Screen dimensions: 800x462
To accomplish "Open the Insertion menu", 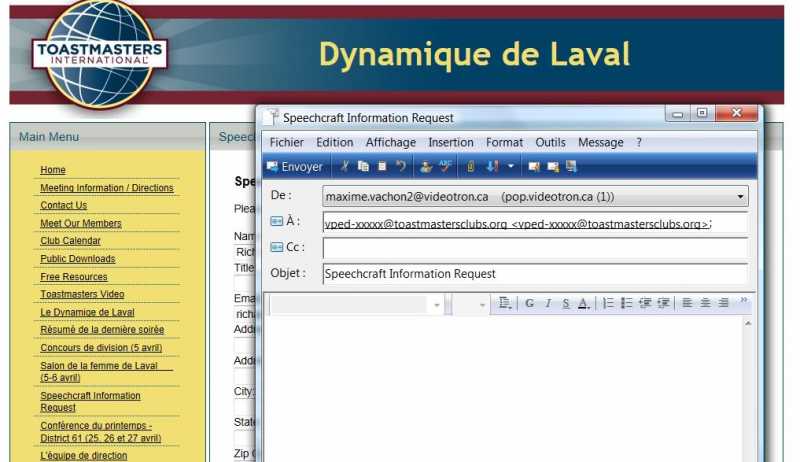I will pos(451,143).
